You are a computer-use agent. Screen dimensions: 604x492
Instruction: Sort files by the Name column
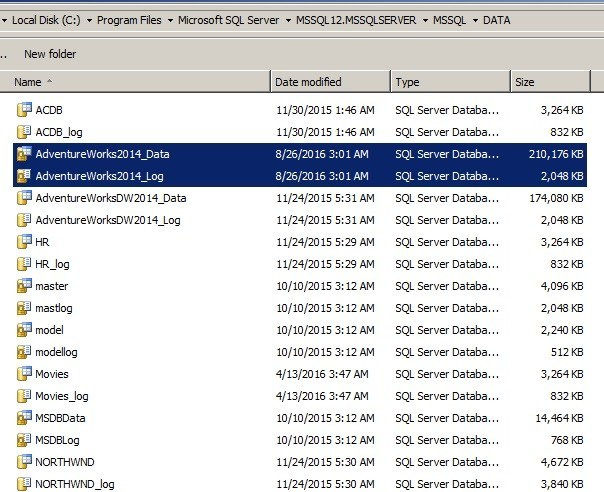point(135,82)
